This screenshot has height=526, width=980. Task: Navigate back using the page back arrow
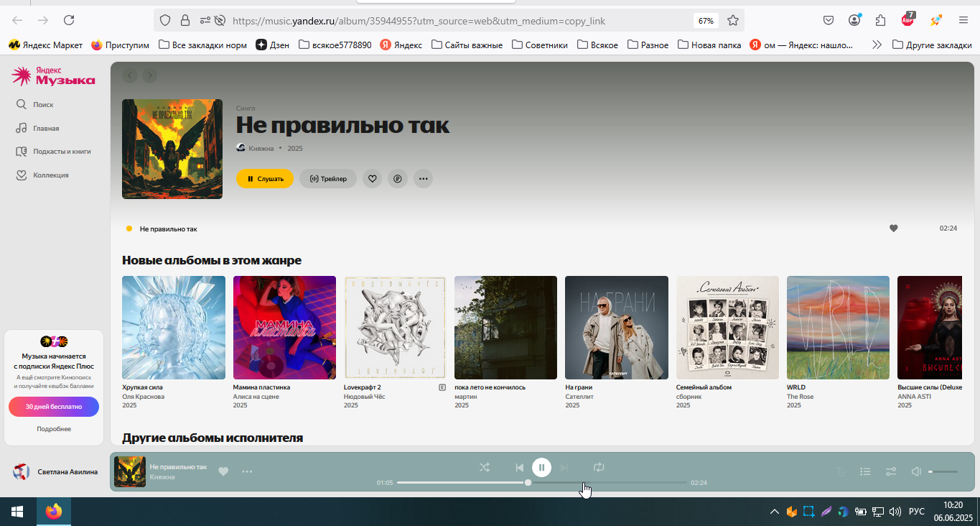[129, 75]
